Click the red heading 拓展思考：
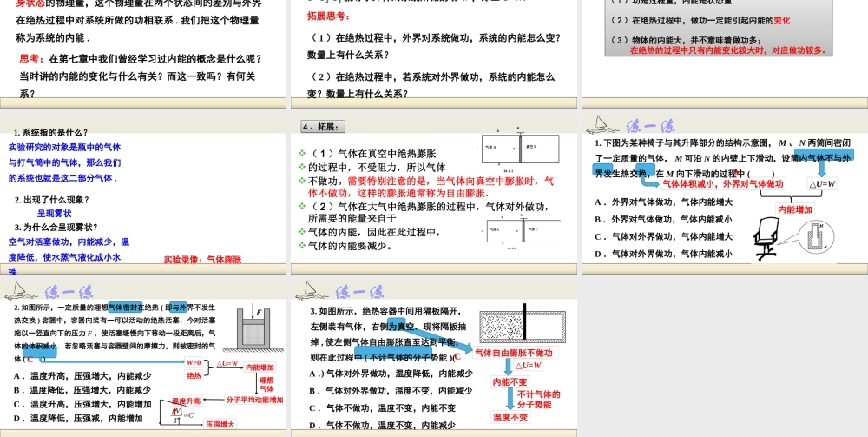Viewport: 868px width, 437px height. pyautogui.click(x=328, y=16)
